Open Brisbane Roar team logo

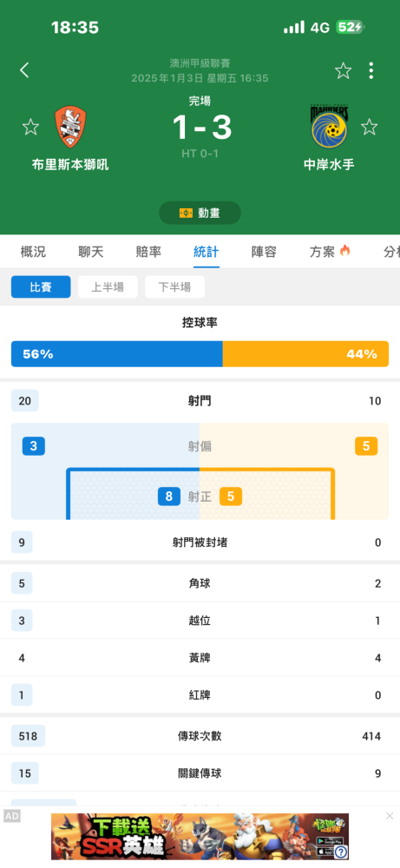(x=70, y=128)
